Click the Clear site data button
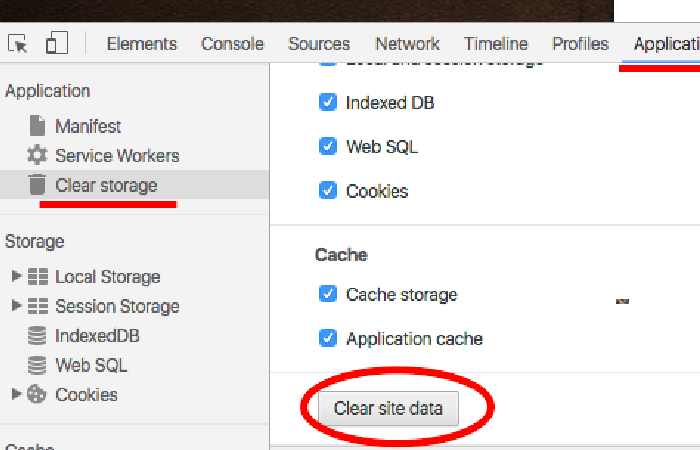The width and height of the screenshot is (700, 450). pos(388,408)
